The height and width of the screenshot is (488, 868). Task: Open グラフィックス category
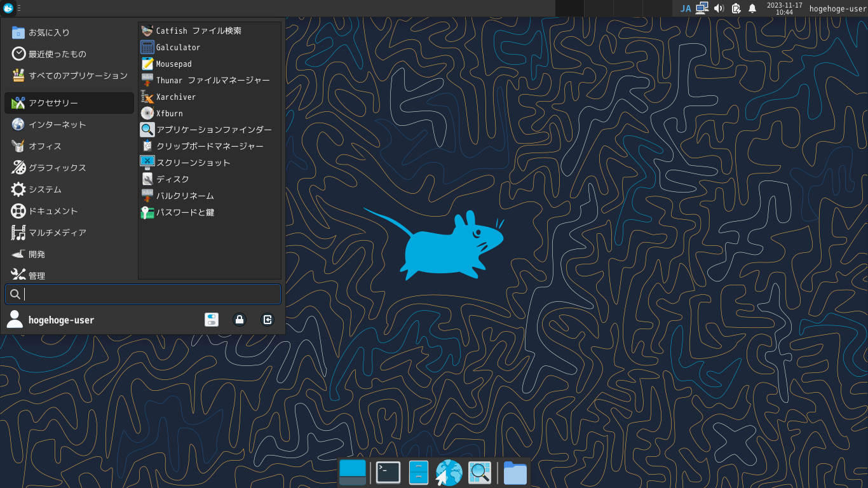(x=69, y=168)
